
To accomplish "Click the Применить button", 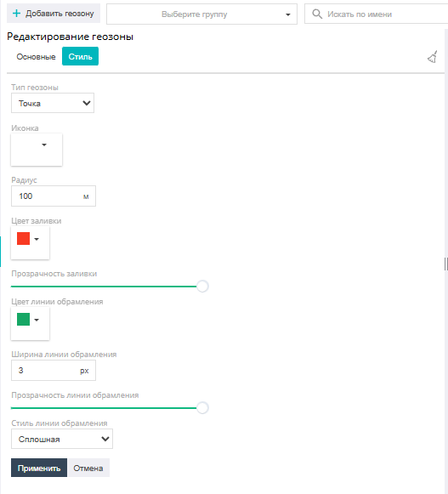I will click(x=39, y=468).
